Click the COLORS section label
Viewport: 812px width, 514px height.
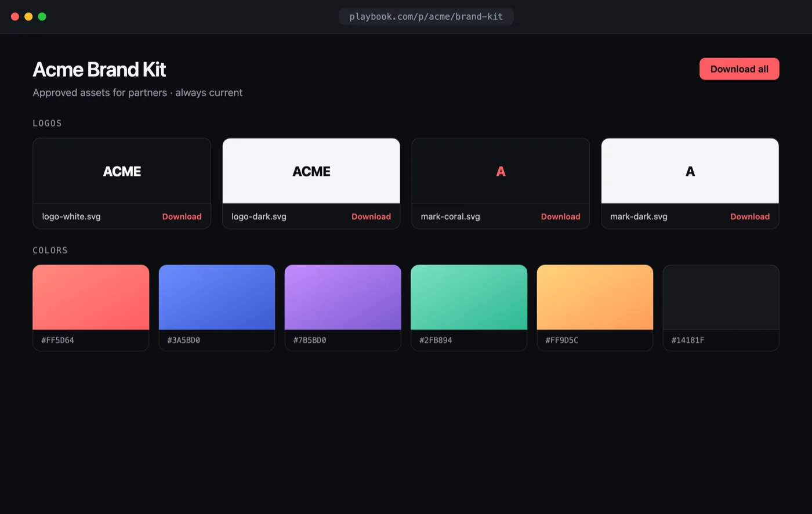click(x=50, y=250)
